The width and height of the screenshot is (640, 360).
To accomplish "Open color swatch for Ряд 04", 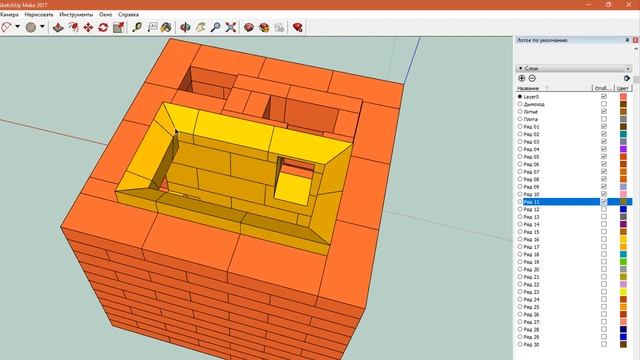I will tap(623, 149).
